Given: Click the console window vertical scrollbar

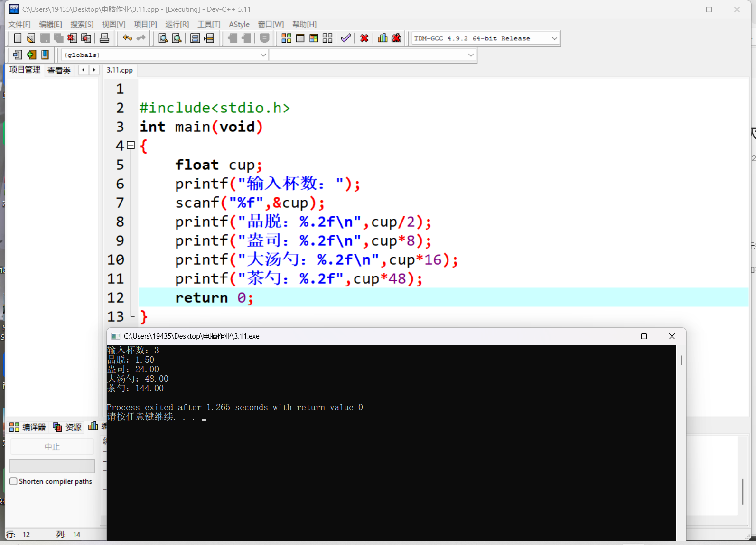Looking at the screenshot, I should [x=681, y=360].
